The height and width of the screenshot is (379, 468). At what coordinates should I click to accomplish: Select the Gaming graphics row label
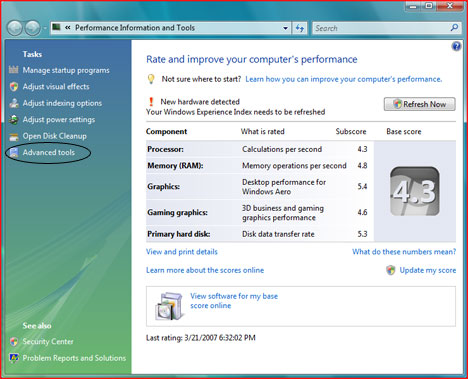(177, 212)
